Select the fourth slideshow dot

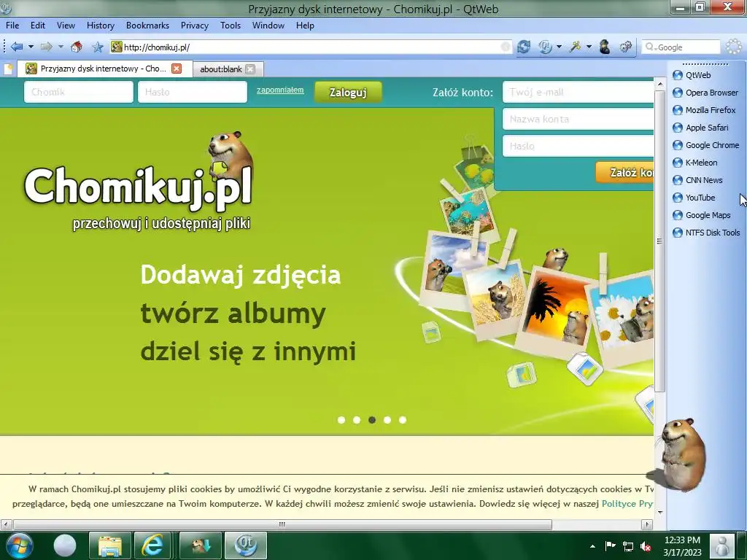[387, 420]
